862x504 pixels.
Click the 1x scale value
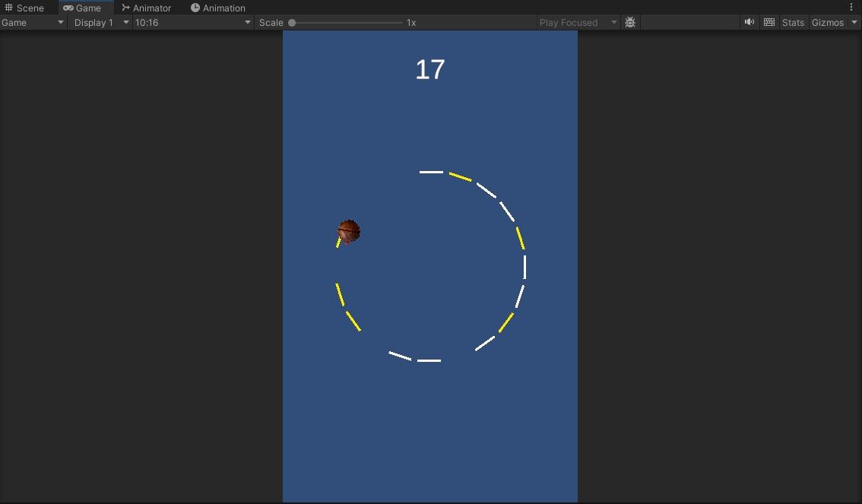coord(411,23)
